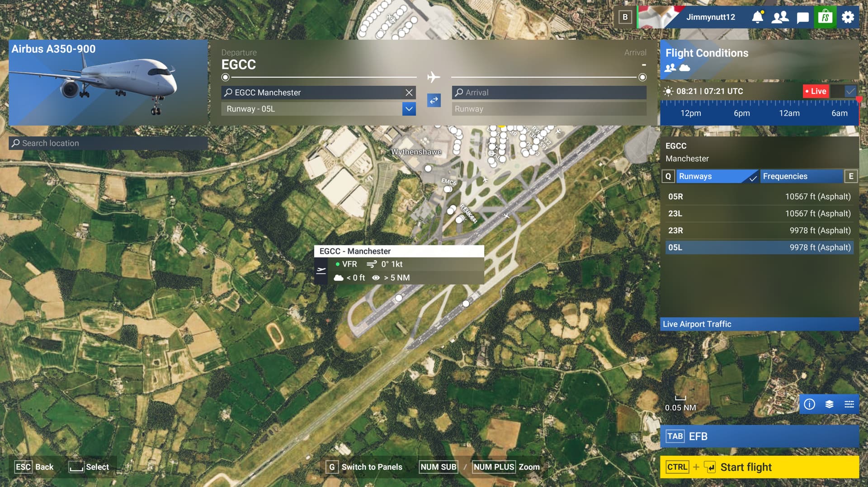The width and height of the screenshot is (868, 487).
Task: Toggle the Live time checkbox
Action: click(x=850, y=91)
